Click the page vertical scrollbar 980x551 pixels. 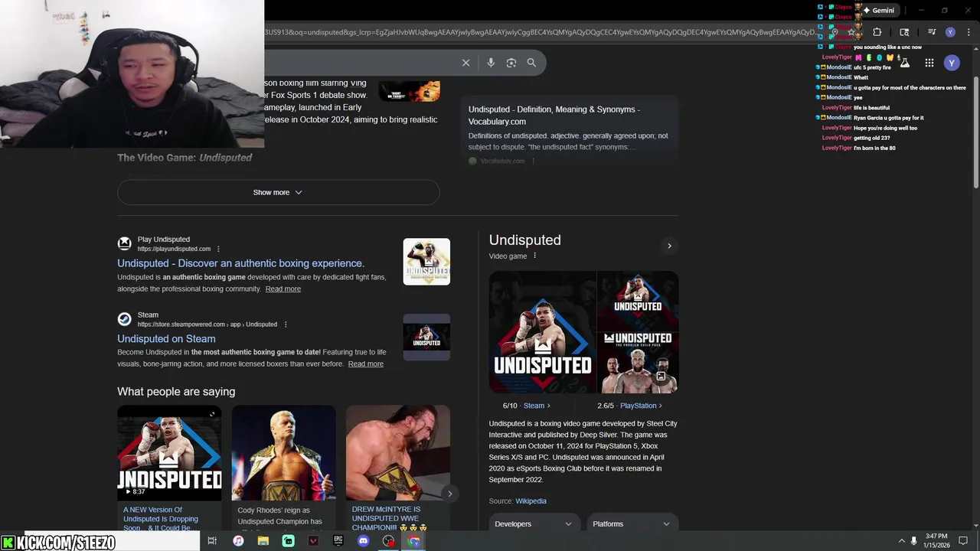point(975,134)
